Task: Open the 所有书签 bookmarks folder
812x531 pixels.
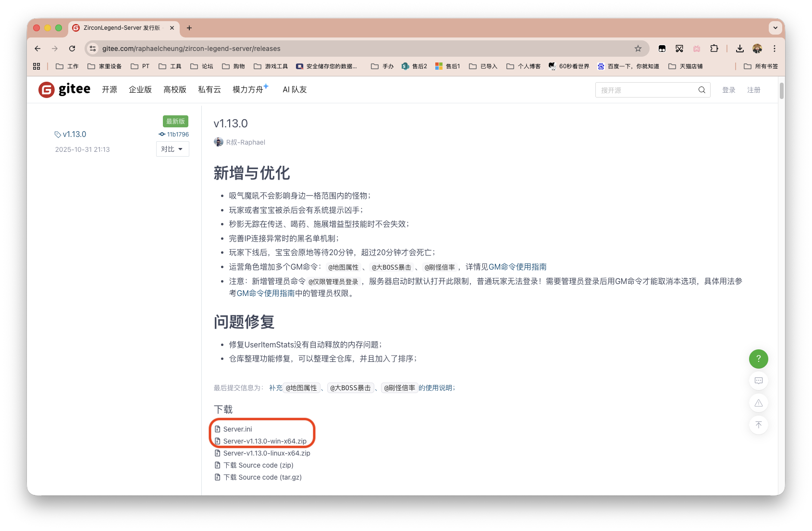Action: point(761,66)
